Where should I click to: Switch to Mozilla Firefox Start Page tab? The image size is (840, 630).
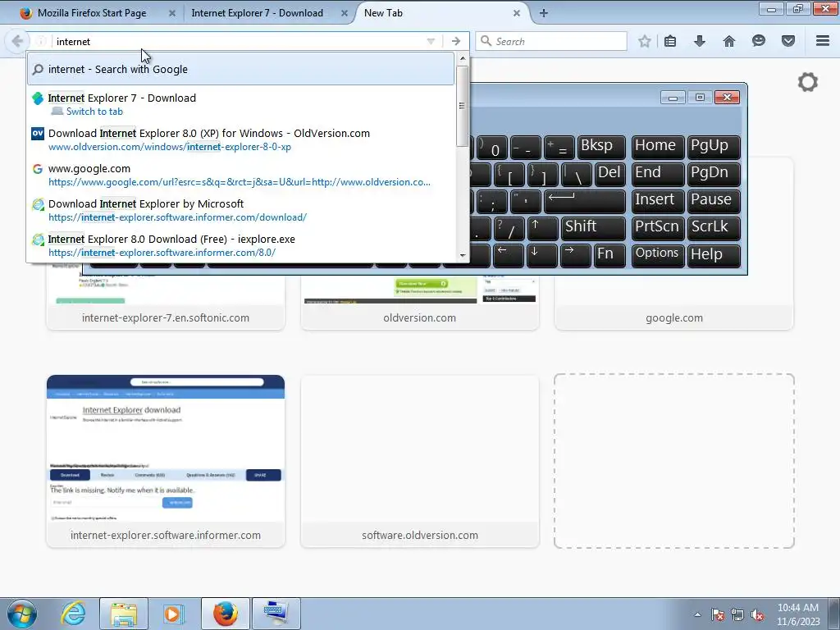[92, 13]
